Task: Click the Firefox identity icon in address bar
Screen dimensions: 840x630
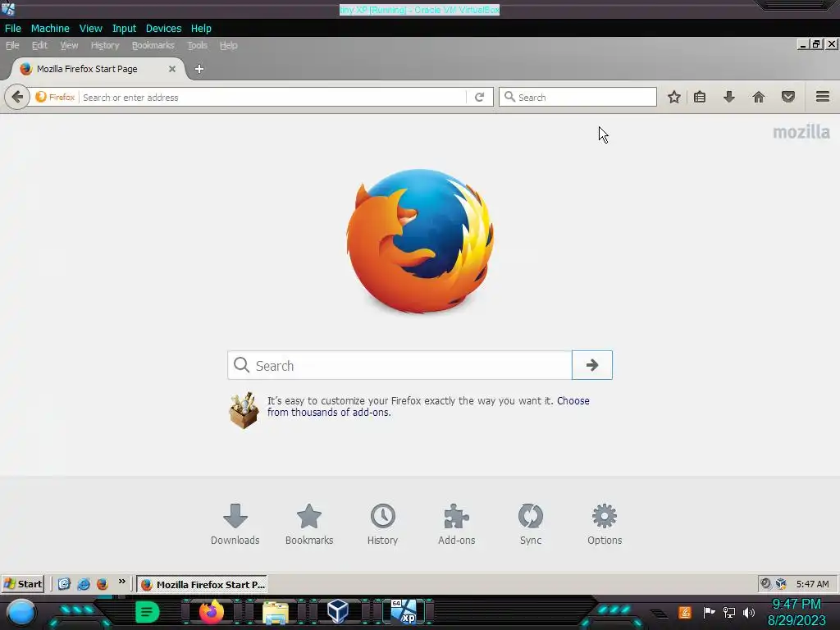Action: pyautogui.click(x=55, y=97)
